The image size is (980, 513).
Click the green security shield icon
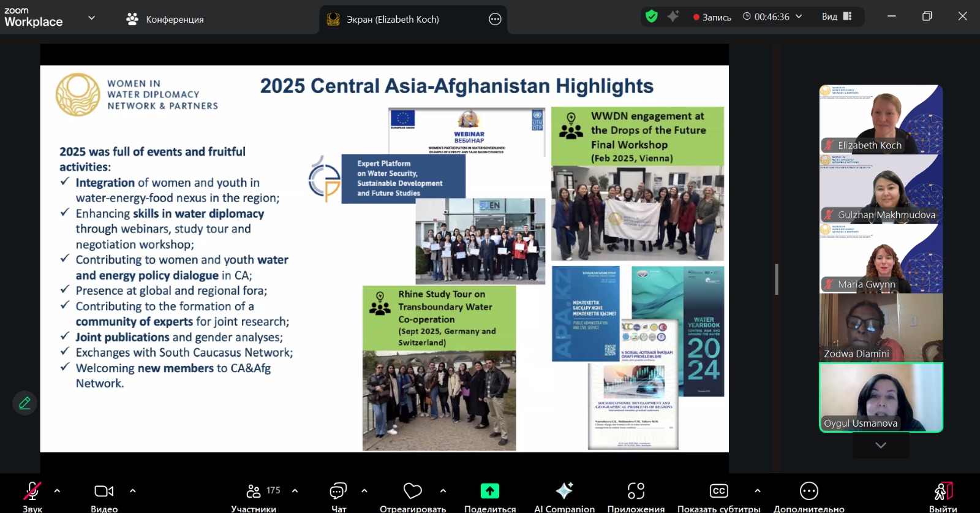click(652, 17)
